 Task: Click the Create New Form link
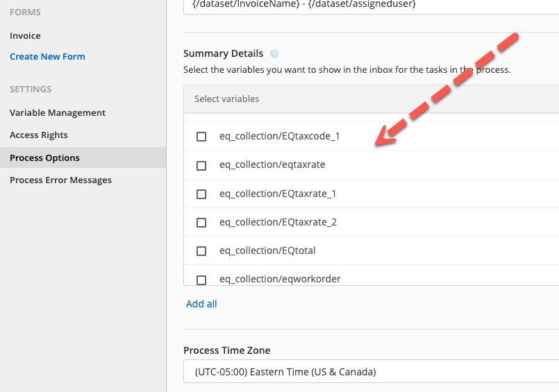pos(47,57)
